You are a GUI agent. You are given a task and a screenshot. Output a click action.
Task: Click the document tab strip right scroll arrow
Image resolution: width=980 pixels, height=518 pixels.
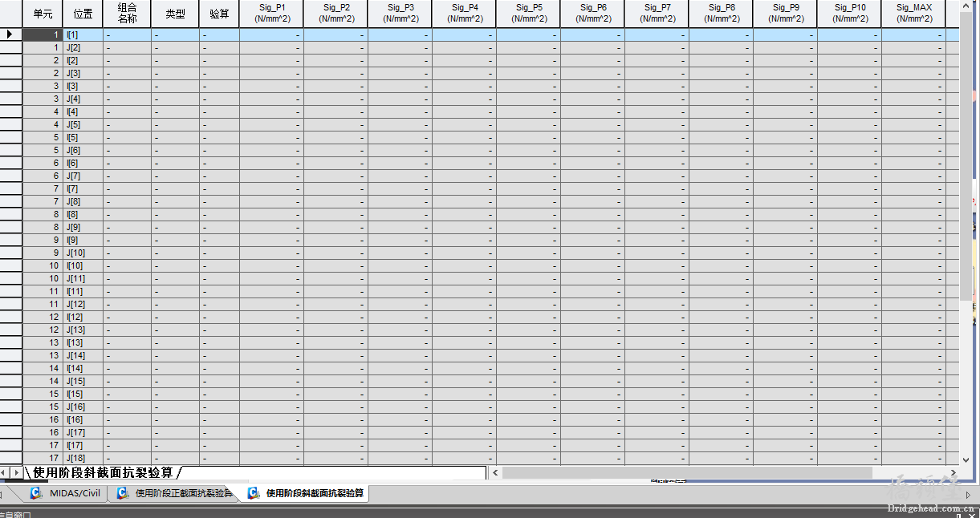tap(969, 494)
